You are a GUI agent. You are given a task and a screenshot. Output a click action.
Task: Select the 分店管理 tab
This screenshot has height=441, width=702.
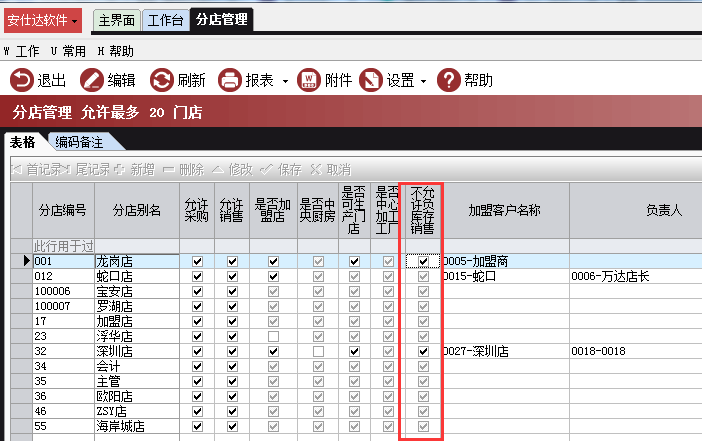coord(222,19)
